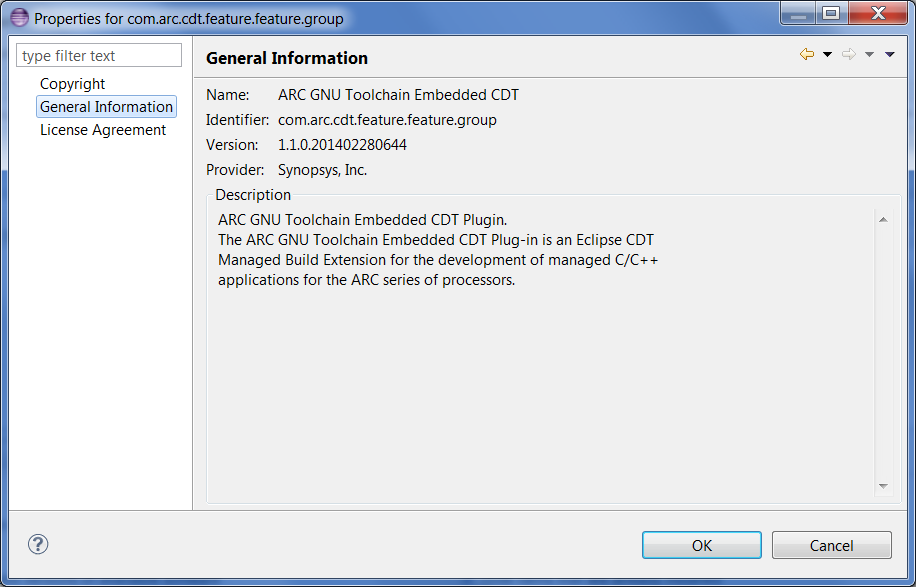This screenshot has width=916, height=587.
Task: Click the Help question mark icon
Action: pos(38,544)
